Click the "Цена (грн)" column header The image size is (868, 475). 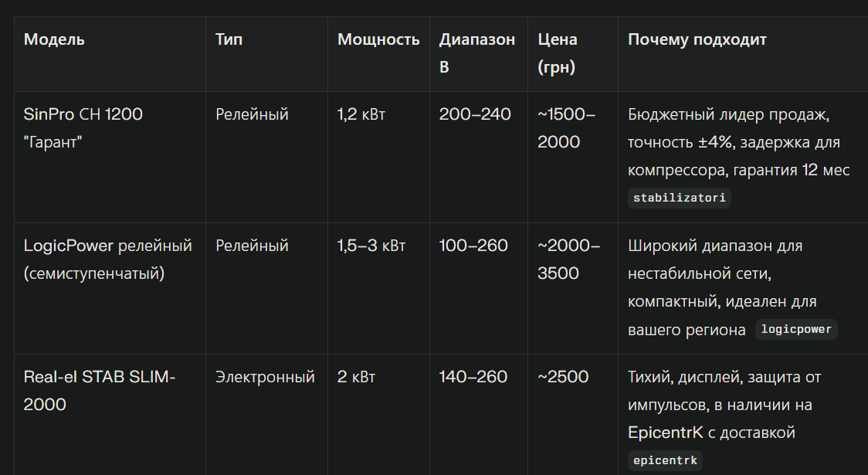(x=558, y=53)
